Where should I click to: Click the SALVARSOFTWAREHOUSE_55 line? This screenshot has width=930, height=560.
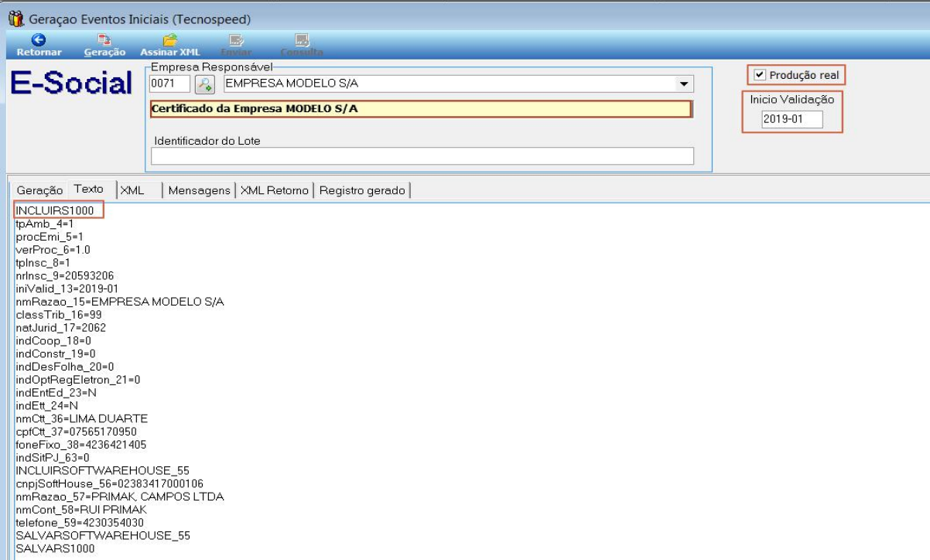pos(103,535)
